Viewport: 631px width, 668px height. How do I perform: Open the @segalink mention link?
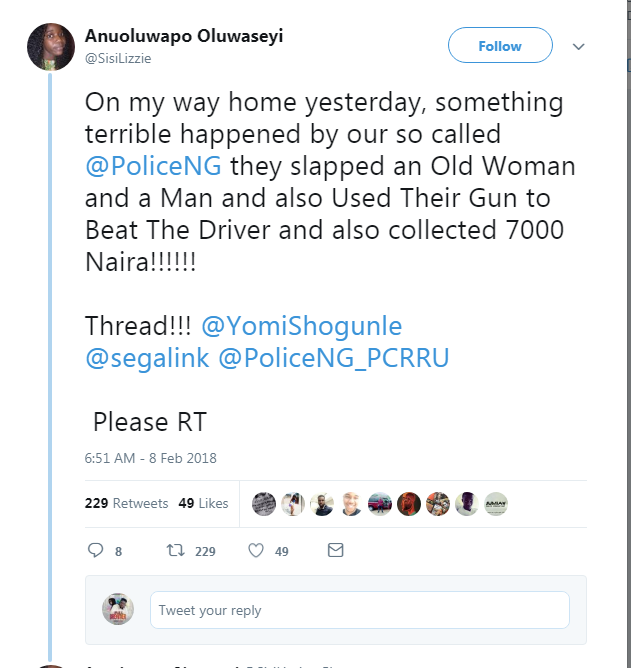point(147,358)
